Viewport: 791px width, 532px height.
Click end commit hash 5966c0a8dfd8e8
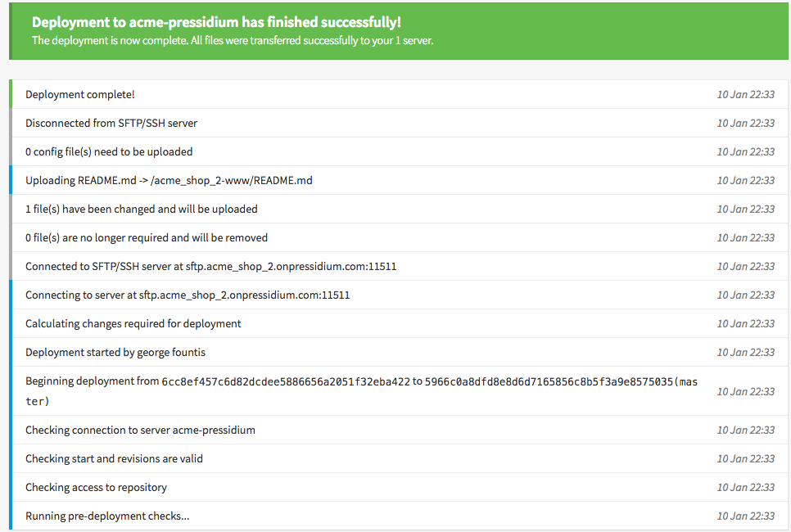pyautogui.click(x=549, y=381)
